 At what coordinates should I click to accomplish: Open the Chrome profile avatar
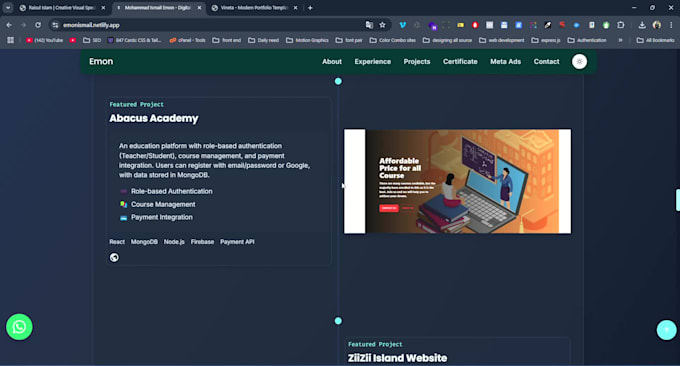pyautogui.click(x=657, y=25)
